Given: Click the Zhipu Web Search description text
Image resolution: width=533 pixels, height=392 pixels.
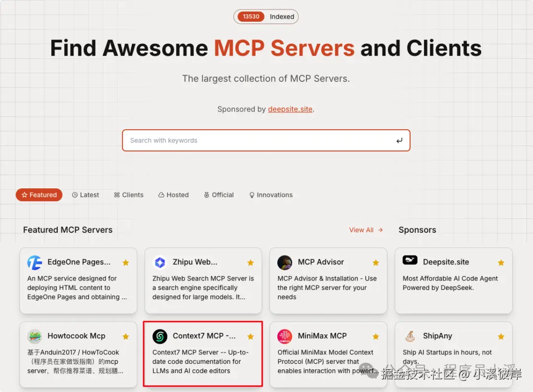Looking at the screenshot, I should point(203,287).
